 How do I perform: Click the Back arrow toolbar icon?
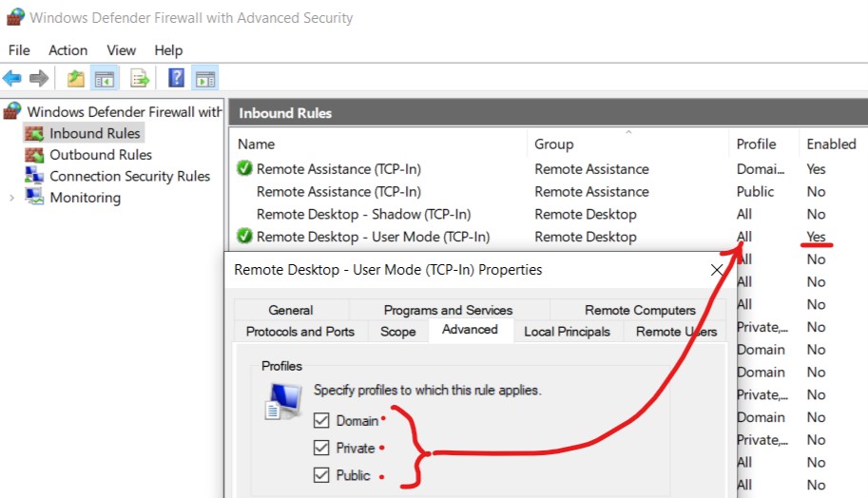pyautogui.click(x=12, y=78)
